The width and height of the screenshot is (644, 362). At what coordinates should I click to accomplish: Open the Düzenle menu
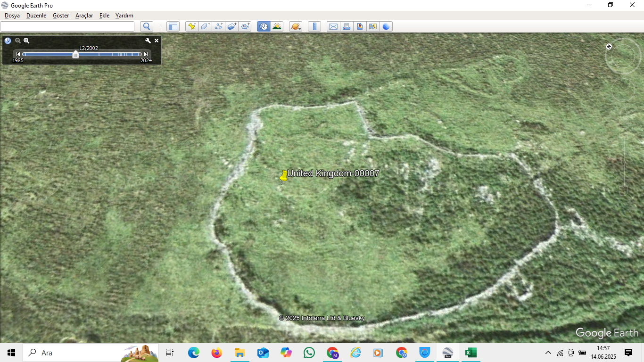point(36,16)
